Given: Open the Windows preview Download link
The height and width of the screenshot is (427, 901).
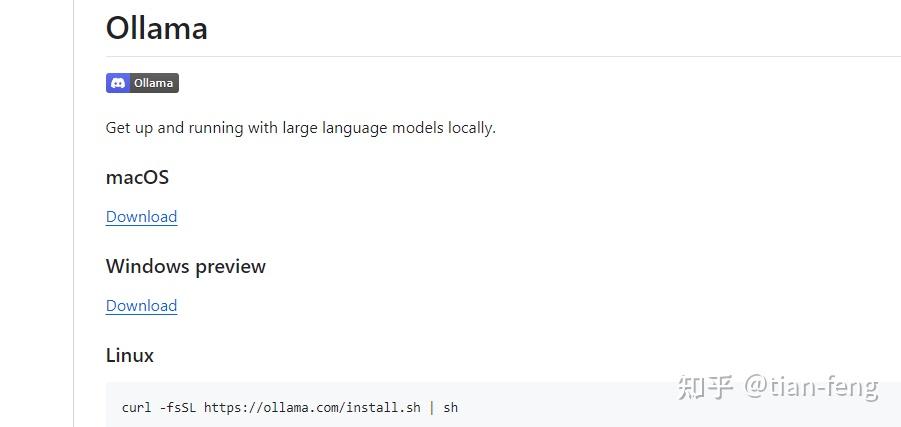Looking at the screenshot, I should tap(141, 306).
